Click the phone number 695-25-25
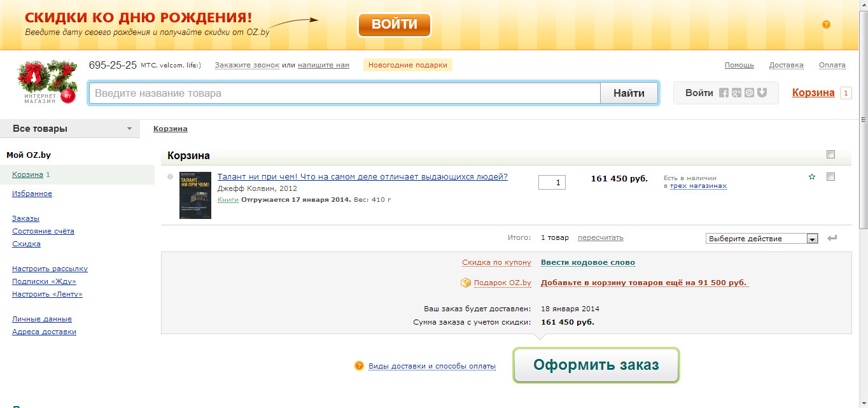 113,65
